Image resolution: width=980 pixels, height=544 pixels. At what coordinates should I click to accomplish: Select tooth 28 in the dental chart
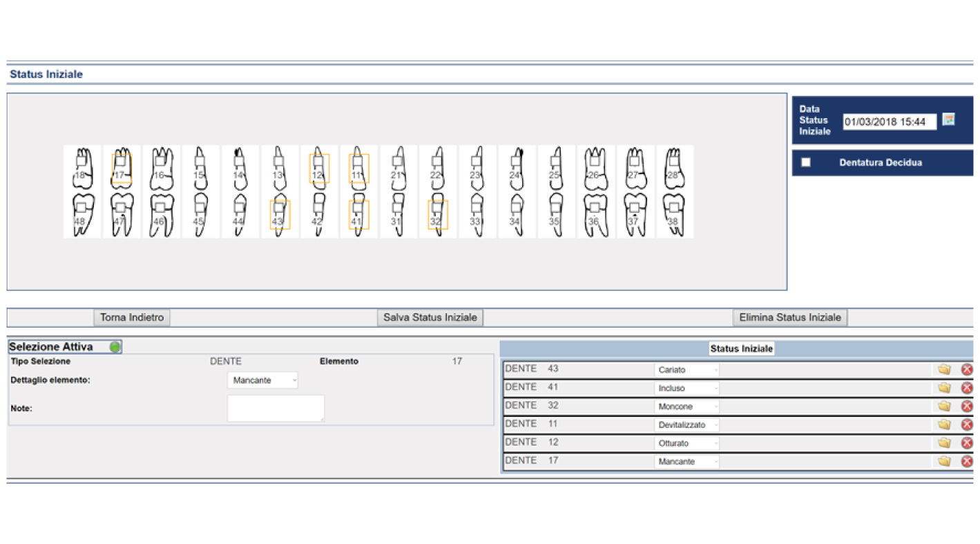coord(674,168)
